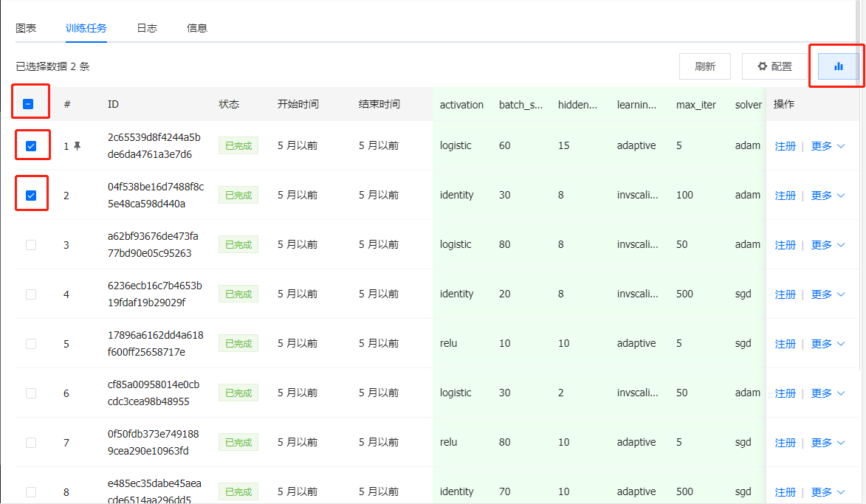Click task ID cf85a00958014e0cbcdc3cea98b48955

click(x=154, y=393)
